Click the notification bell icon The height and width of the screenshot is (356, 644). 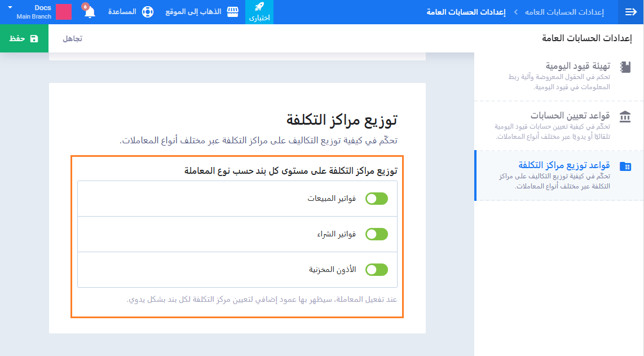tap(90, 12)
